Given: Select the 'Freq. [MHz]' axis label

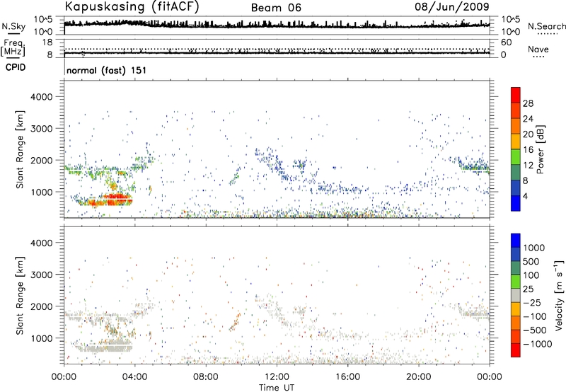Looking at the screenshot, I should pos(13,48).
